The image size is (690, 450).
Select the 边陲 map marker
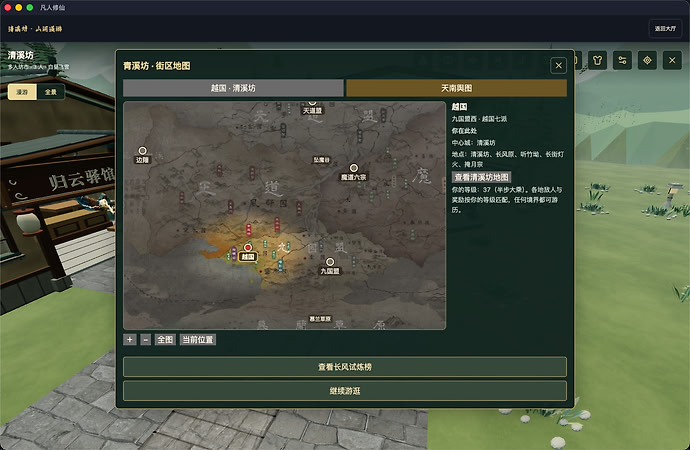point(142,151)
